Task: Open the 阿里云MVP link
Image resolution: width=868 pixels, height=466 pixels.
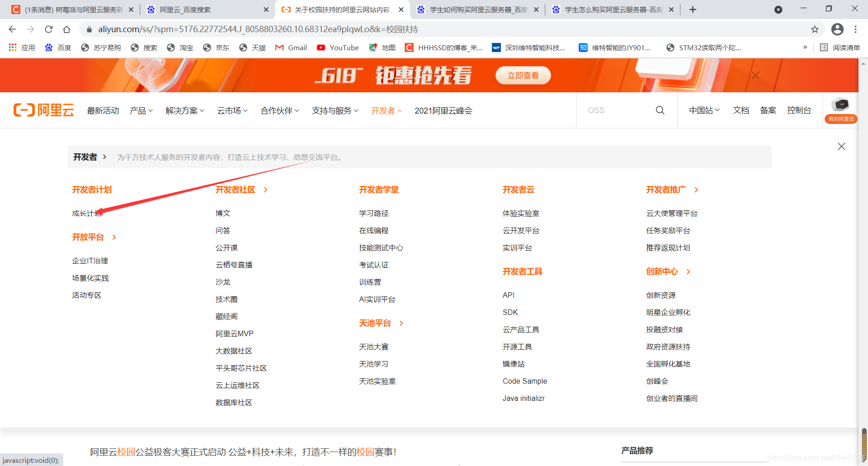Action: click(x=235, y=333)
